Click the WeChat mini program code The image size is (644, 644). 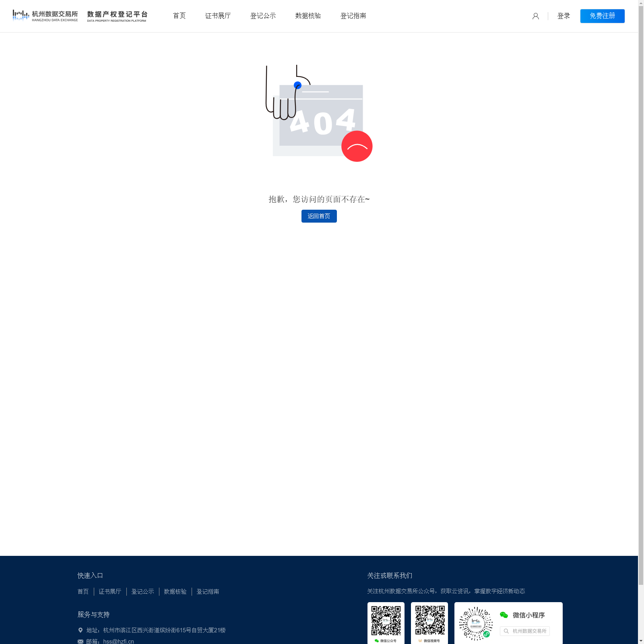coord(476,623)
